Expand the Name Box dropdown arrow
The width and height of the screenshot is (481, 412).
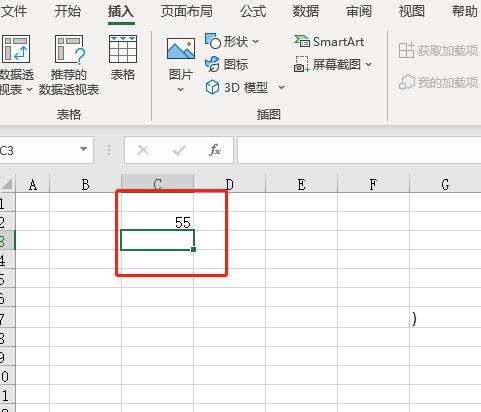(83, 149)
